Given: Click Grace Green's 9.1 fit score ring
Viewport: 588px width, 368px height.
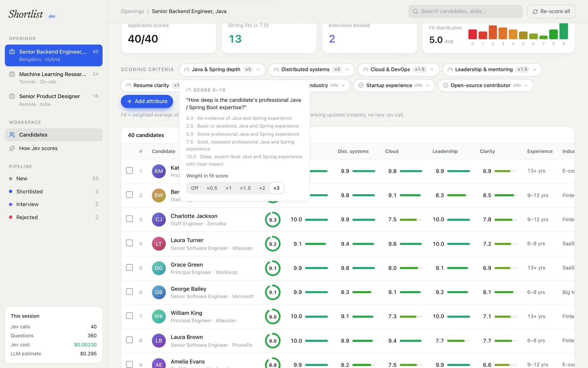Looking at the screenshot, I should pyautogui.click(x=273, y=268).
